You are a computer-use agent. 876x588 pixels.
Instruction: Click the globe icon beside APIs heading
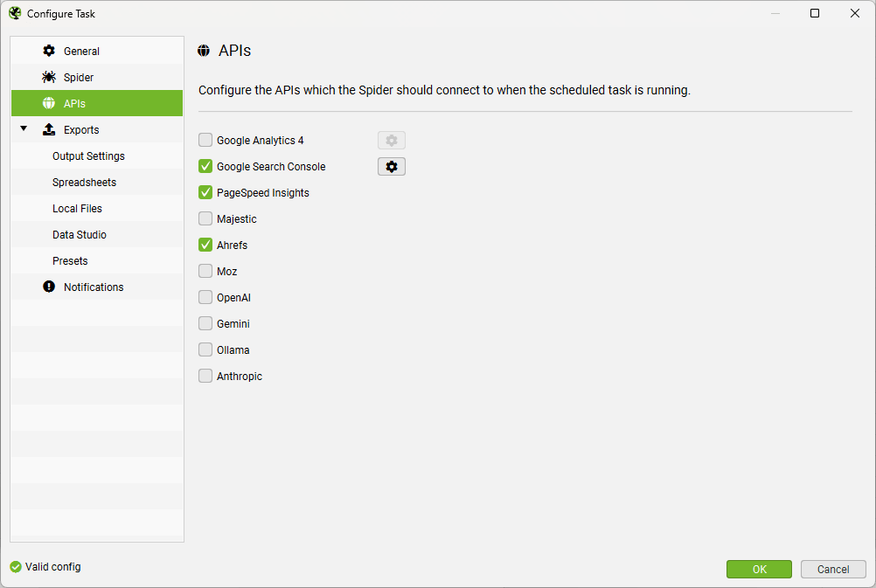204,51
